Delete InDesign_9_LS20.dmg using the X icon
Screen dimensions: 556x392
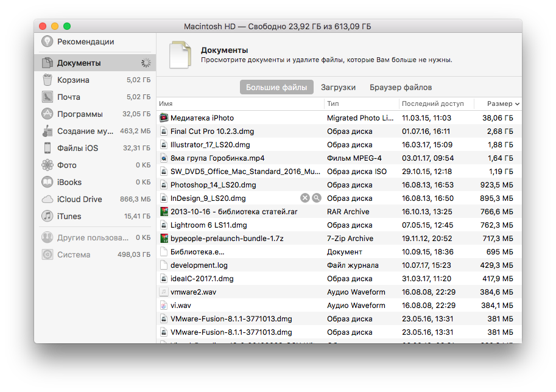click(304, 198)
